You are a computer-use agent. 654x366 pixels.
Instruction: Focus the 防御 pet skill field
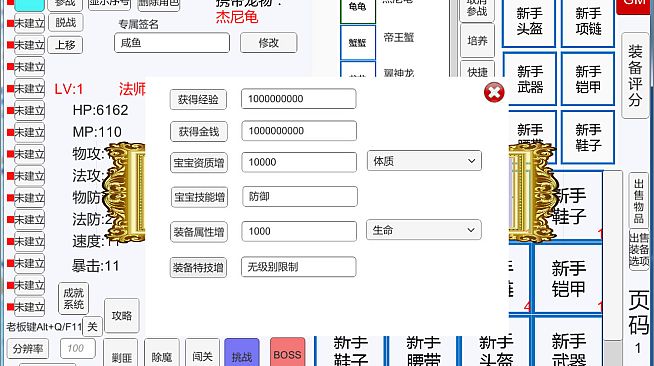pyautogui.click(x=300, y=196)
